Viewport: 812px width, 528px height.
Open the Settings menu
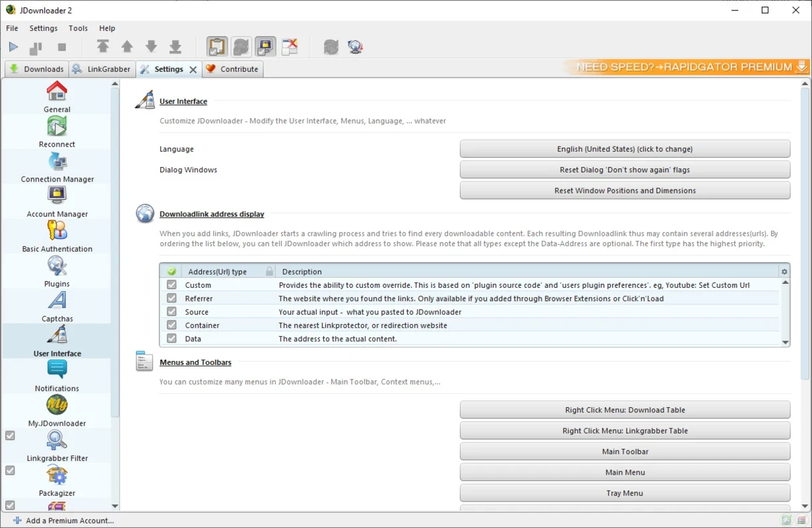[44, 28]
